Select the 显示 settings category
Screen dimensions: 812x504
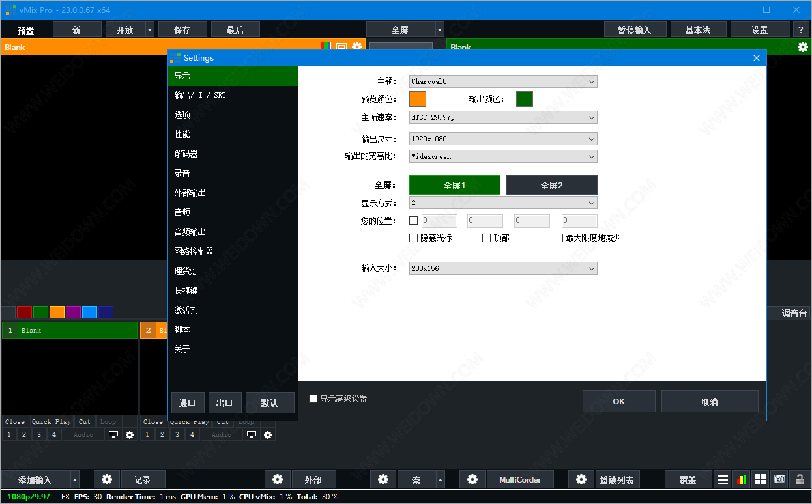233,76
